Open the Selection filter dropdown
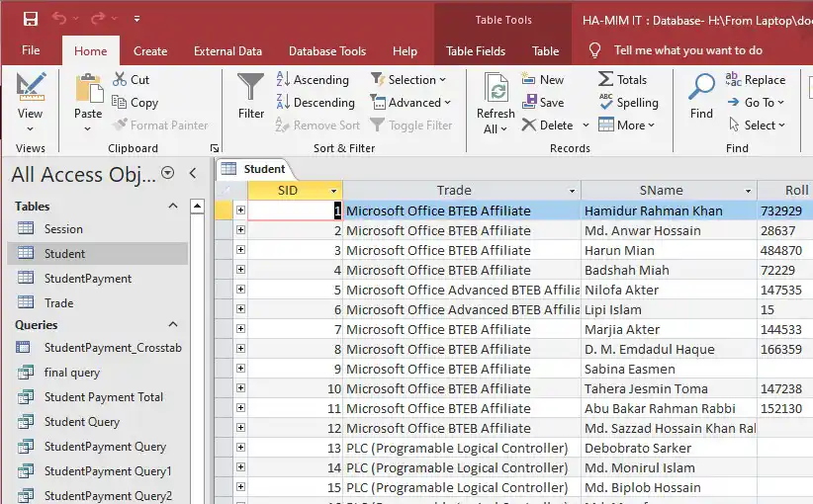The height and width of the screenshot is (504, 813). tap(408, 80)
